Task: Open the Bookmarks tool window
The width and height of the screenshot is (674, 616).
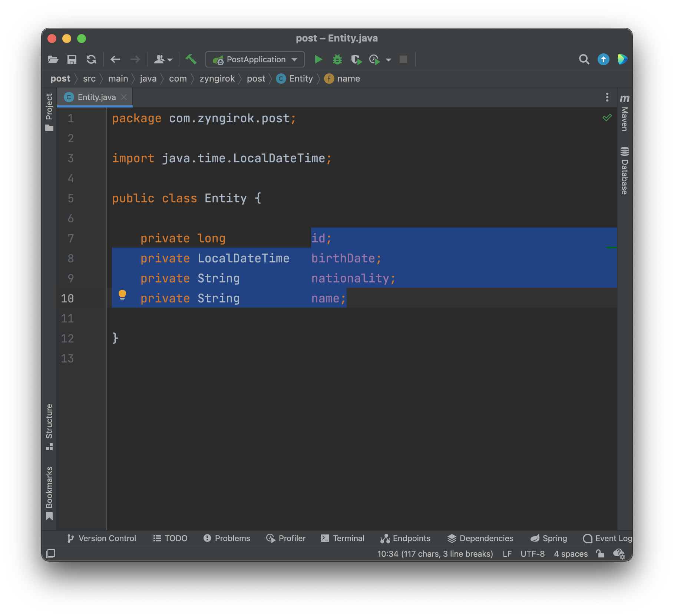Action: click(49, 493)
